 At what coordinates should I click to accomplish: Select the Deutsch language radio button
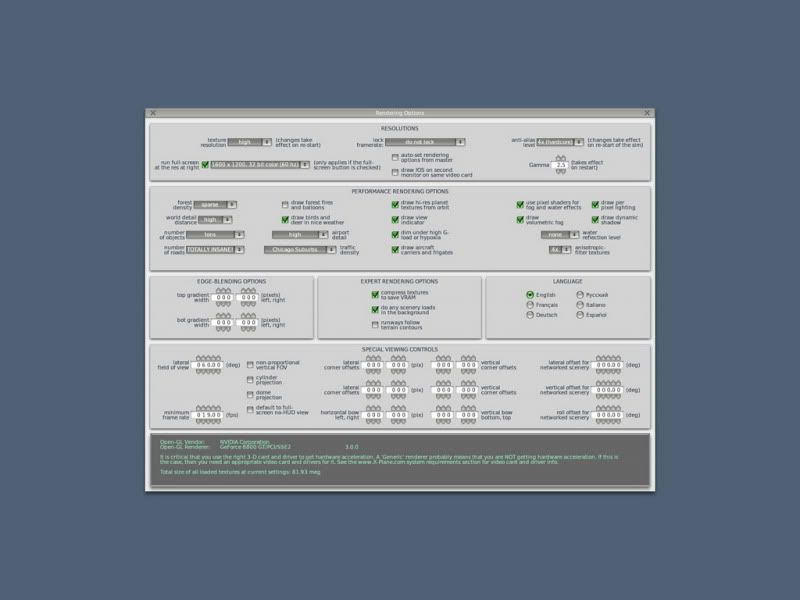[530, 315]
